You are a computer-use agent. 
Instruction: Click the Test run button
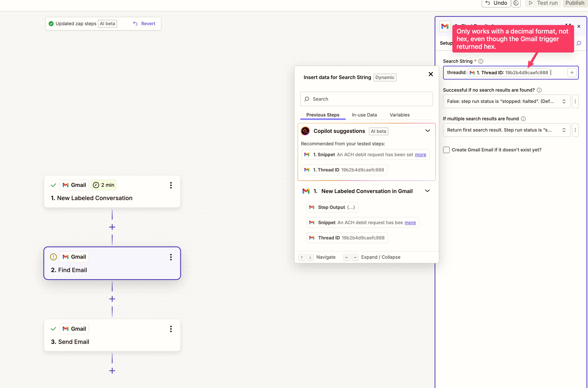point(543,3)
